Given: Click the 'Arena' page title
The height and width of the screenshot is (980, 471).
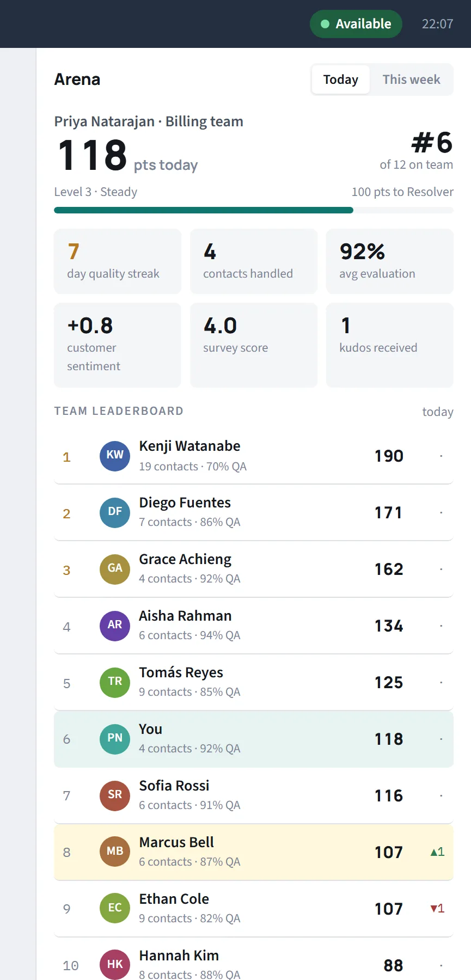Looking at the screenshot, I should (77, 79).
